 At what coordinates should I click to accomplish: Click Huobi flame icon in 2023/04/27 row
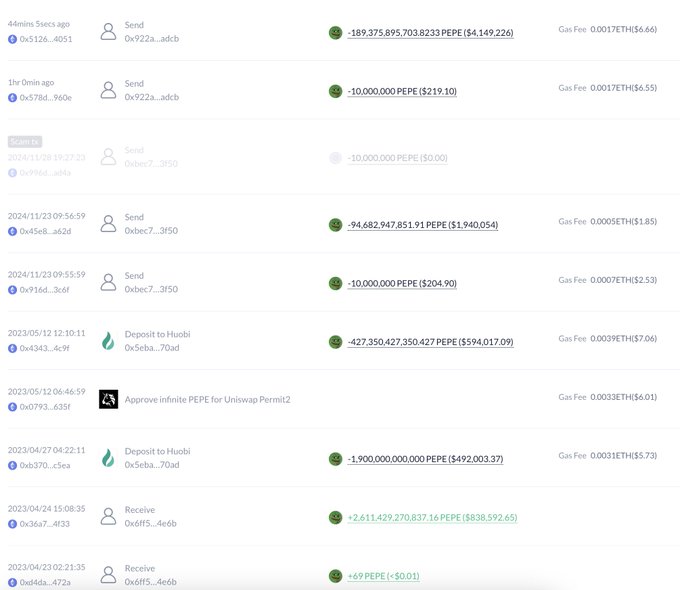[108, 458]
